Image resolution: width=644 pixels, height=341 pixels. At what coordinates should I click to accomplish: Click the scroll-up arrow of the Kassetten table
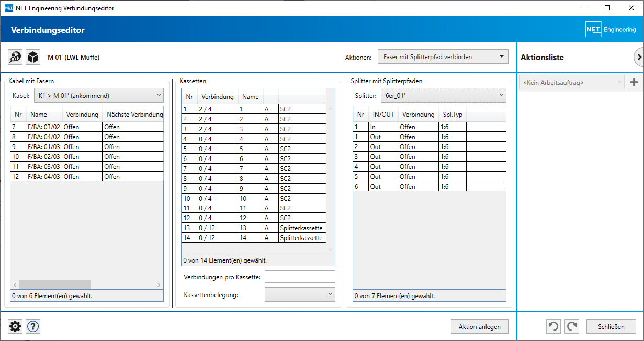point(330,109)
